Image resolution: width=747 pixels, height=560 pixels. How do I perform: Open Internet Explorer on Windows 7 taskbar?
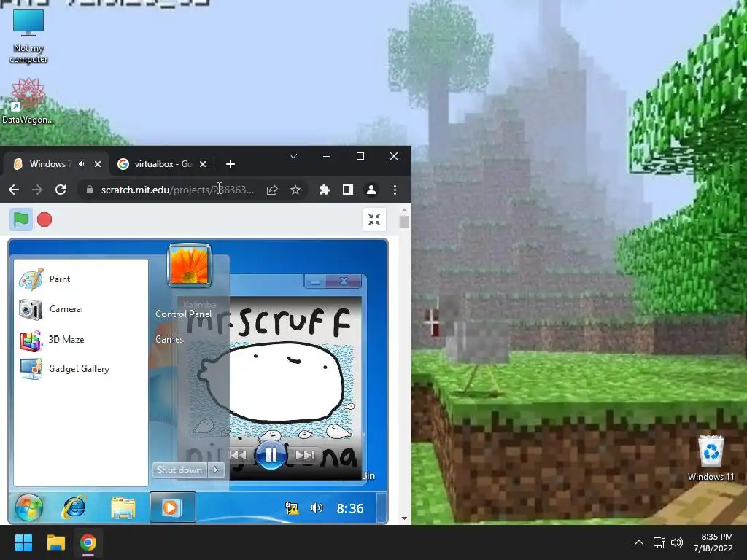pyautogui.click(x=74, y=507)
